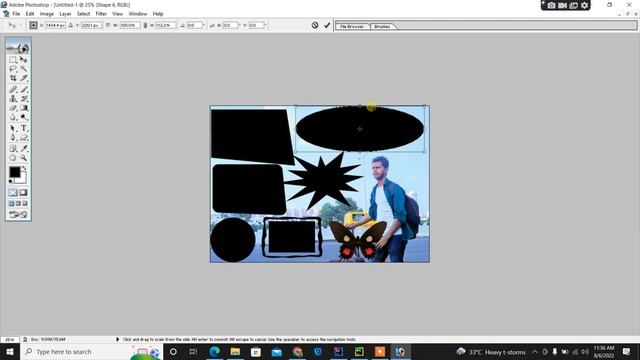Choose Full Screen mode

tap(25, 203)
